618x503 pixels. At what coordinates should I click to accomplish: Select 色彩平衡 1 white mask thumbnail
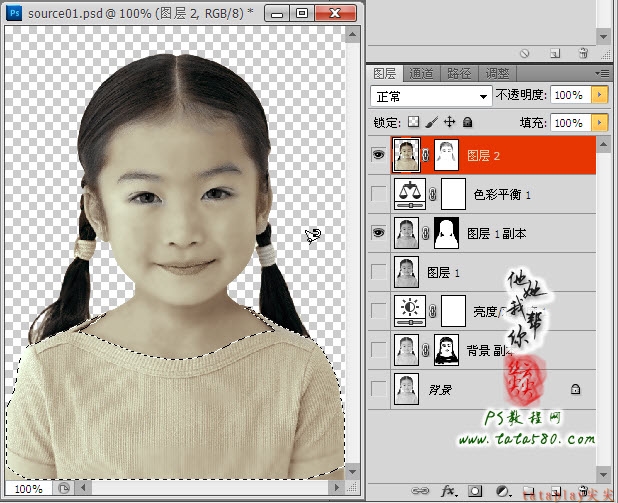coord(453,194)
